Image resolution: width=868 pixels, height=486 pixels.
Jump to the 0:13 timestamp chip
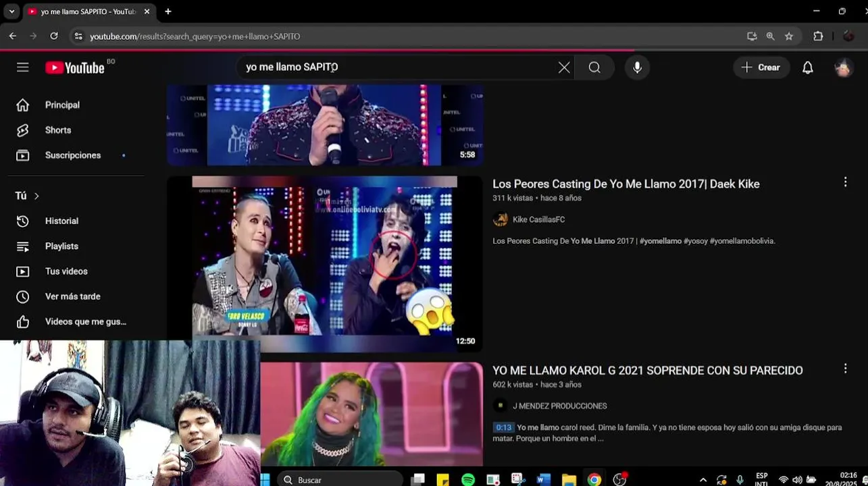click(504, 427)
